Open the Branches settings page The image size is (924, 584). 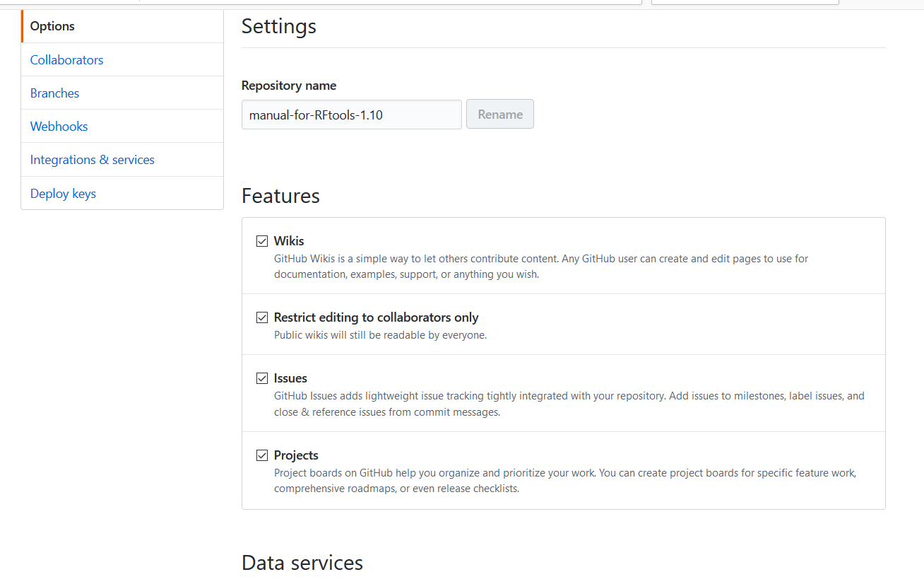54,93
